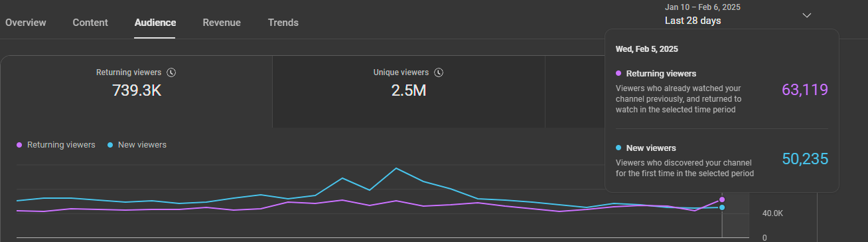Toggle the Returning viewers legend item

[56, 145]
